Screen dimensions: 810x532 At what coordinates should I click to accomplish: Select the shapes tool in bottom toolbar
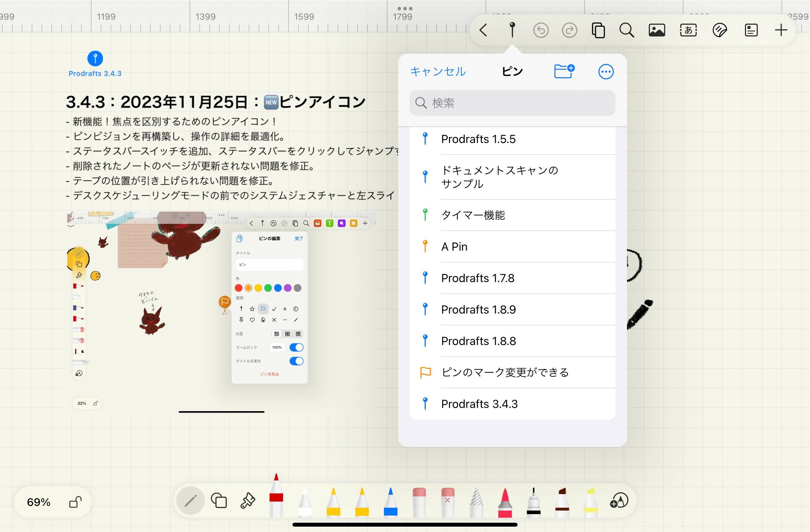pos(219,501)
